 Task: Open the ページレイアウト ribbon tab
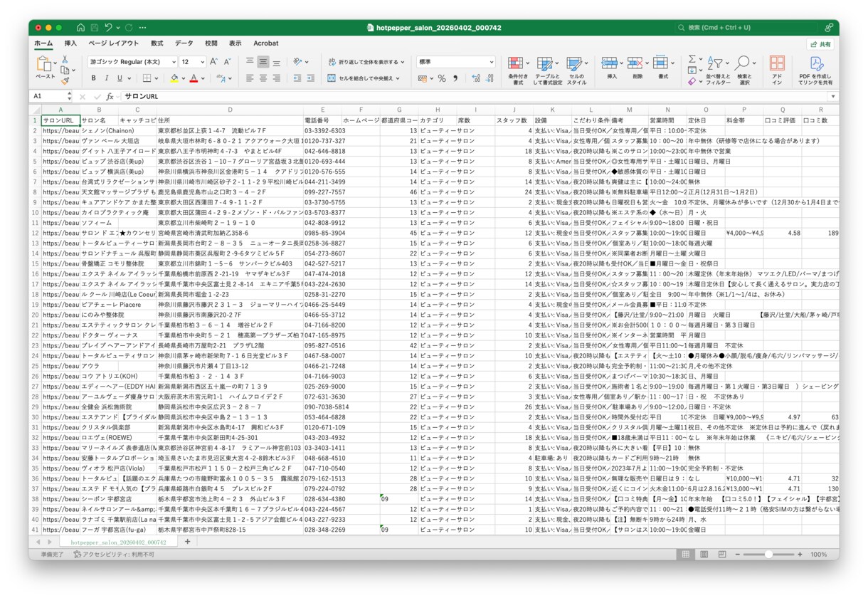click(x=114, y=43)
